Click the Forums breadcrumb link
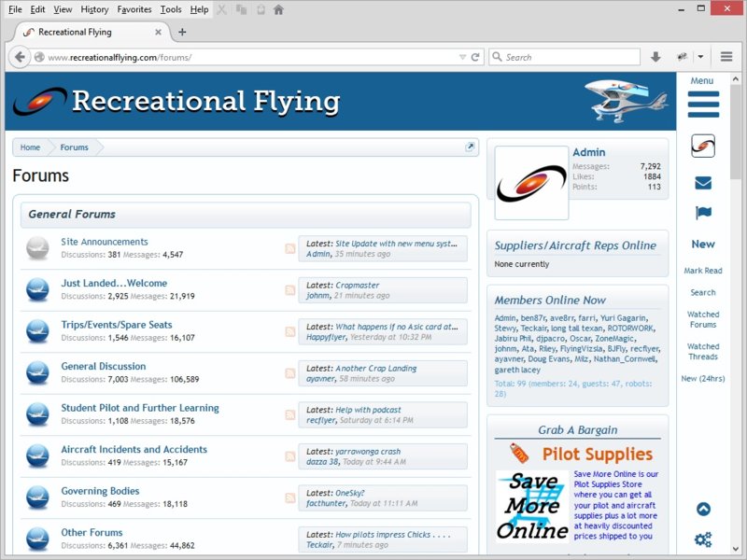747x560 pixels. pyautogui.click(x=75, y=147)
